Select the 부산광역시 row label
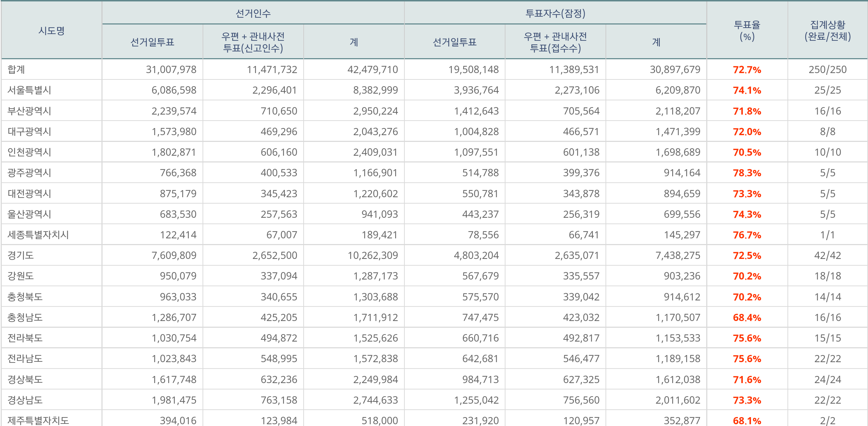Image resolution: width=868 pixels, height=426 pixels. coord(29,111)
